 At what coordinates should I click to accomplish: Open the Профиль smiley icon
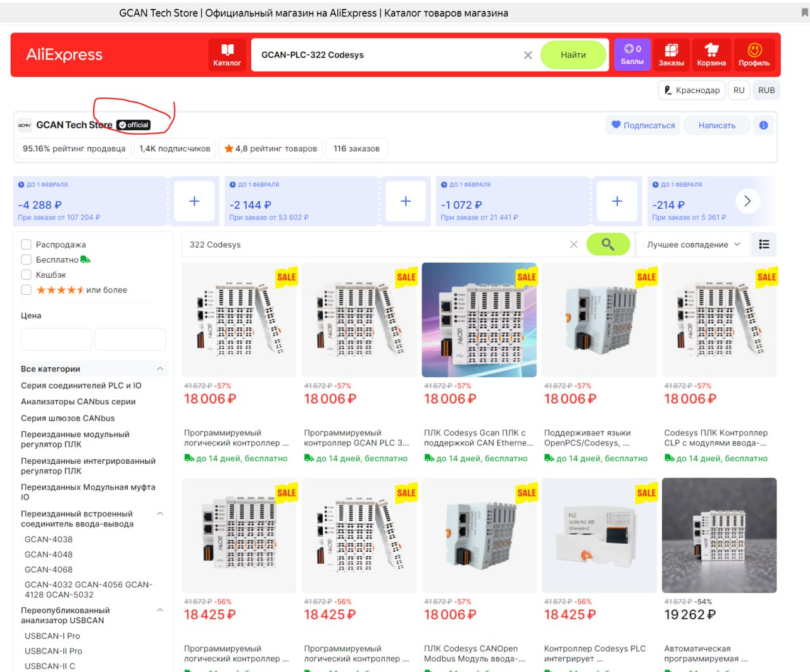[754, 55]
